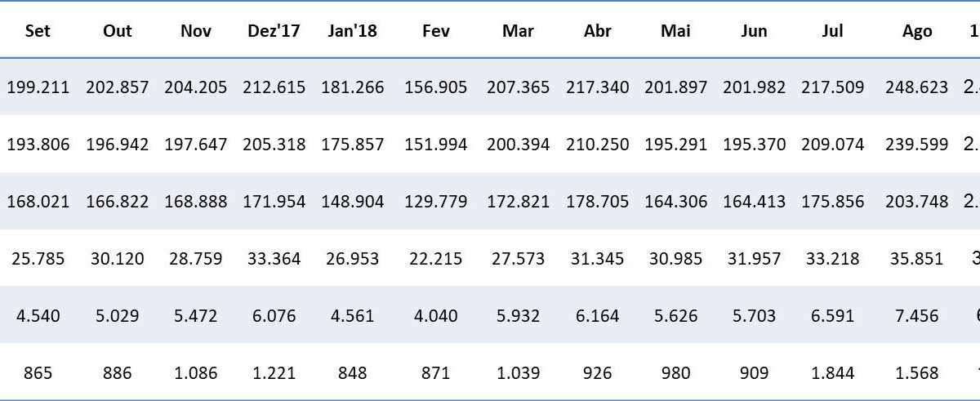Click the Jun column header
This screenshot has width=980, height=401.
(754, 31)
